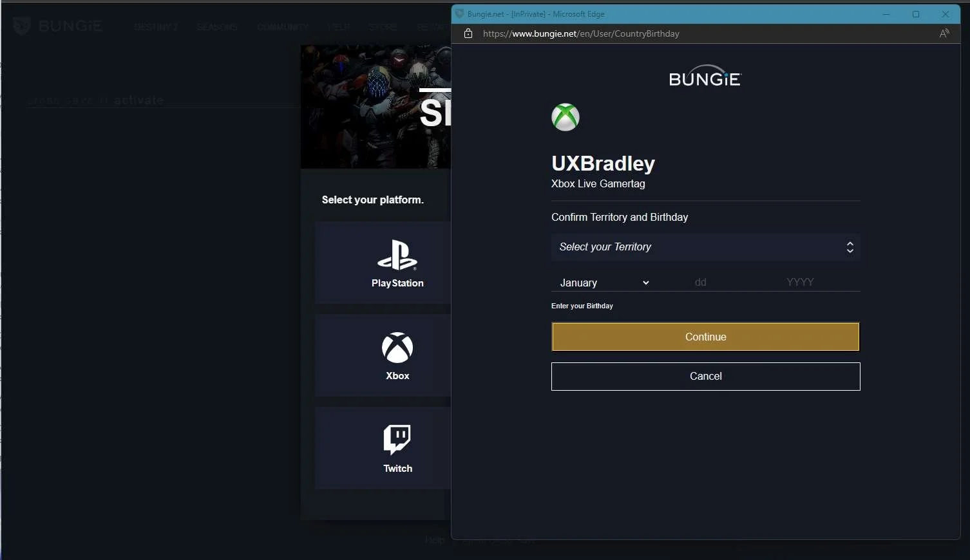Viewport: 970px width, 560px height.
Task: Click the gold Continue button
Action: click(705, 337)
